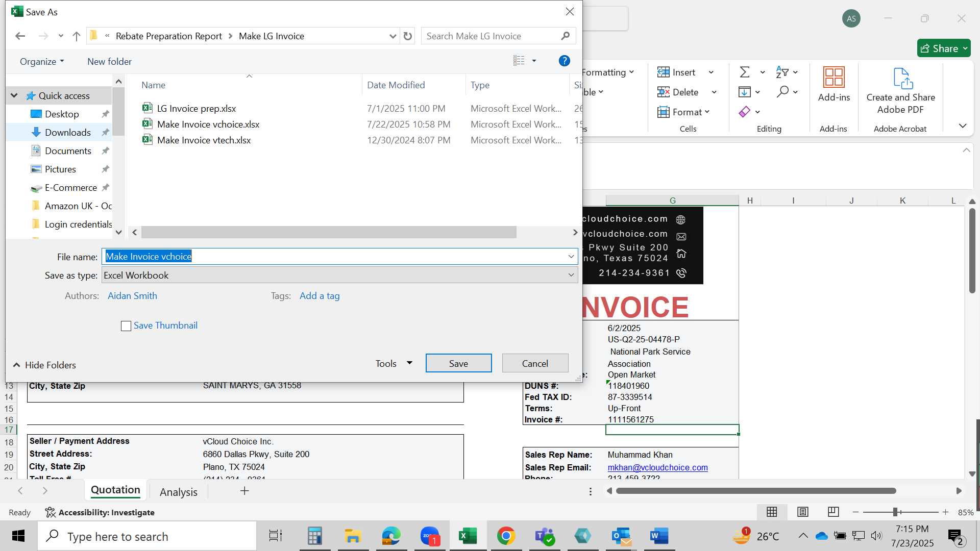Switch to the Quotation sheet tab

[x=115, y=490]
